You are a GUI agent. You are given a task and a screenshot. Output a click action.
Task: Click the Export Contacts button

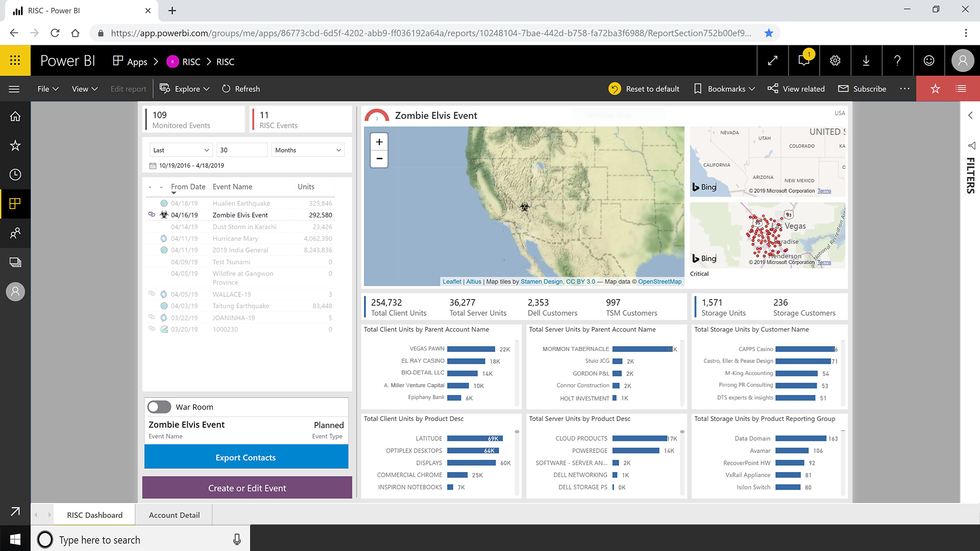[x=246, y=458]
